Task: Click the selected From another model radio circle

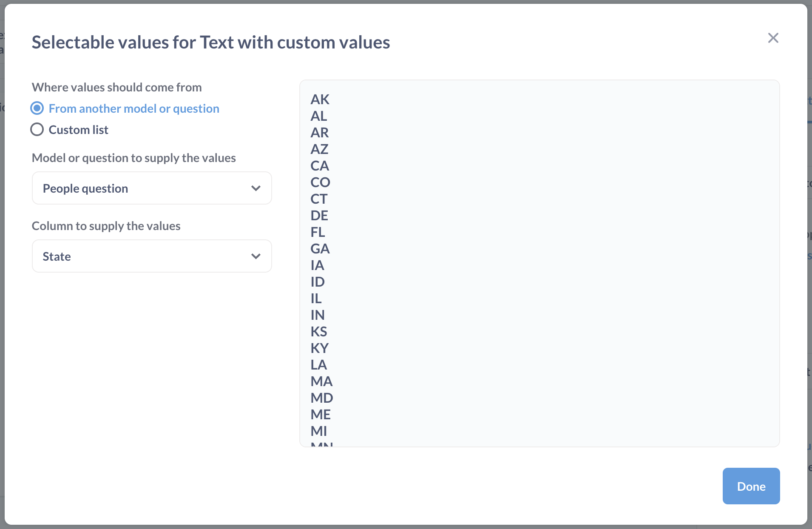Action: (x=37, y=108)
